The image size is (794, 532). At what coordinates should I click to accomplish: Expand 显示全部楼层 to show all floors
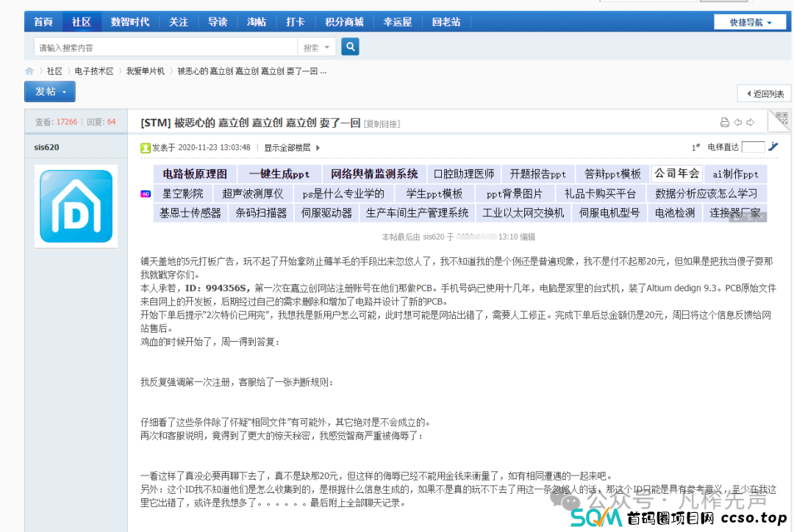289,147
